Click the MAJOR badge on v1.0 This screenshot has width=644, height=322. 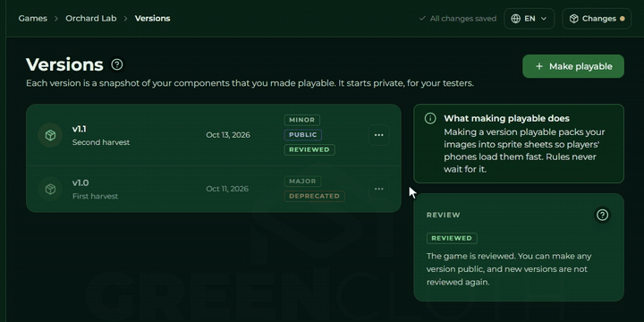tap(302, 181)
